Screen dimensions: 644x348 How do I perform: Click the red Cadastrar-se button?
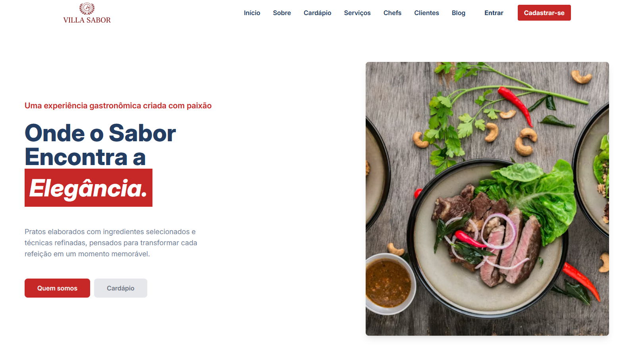coord(544,13)
